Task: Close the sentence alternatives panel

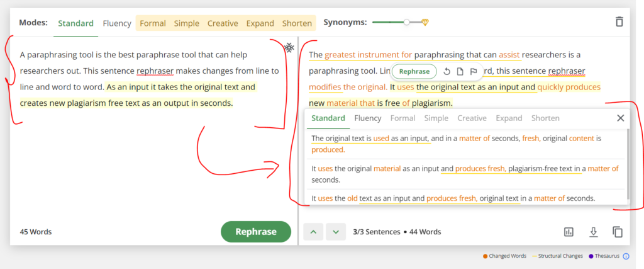Action: (x=621, y=118)
